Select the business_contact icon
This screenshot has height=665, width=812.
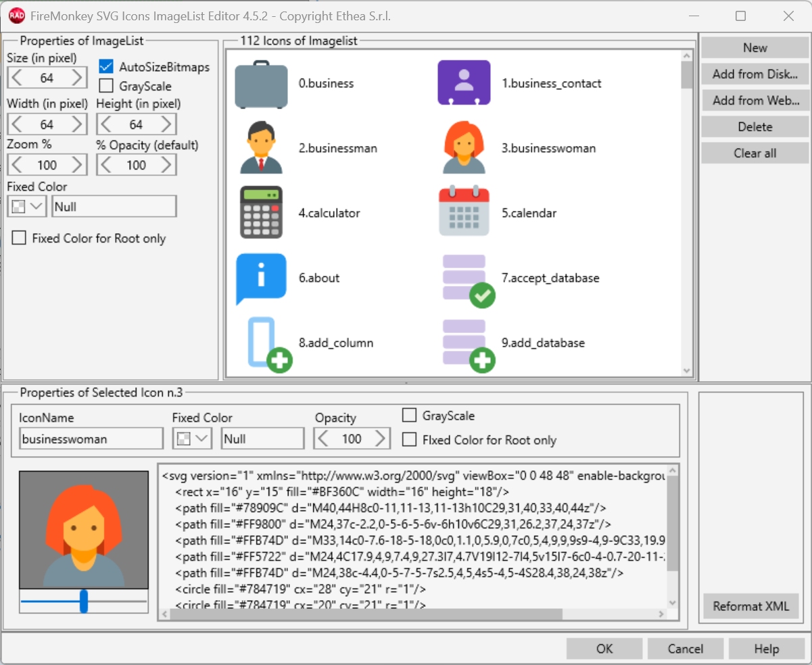click(464, 82)
